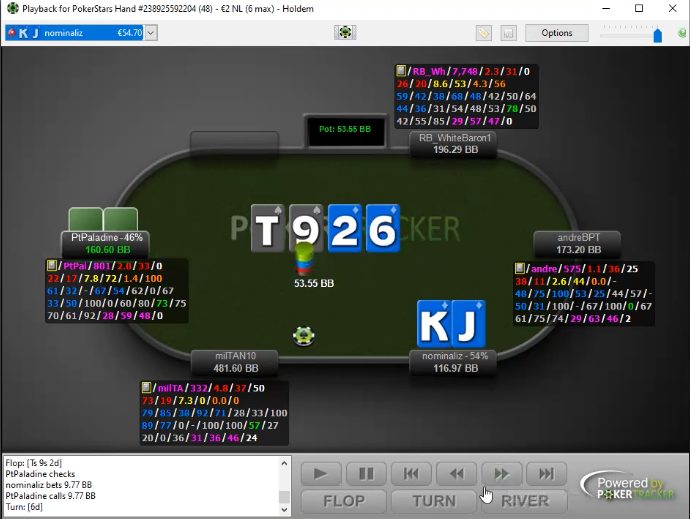Open milTAN10 HUD note icon
This screenshot has width=690, height=519.
[x=146, y=387]
